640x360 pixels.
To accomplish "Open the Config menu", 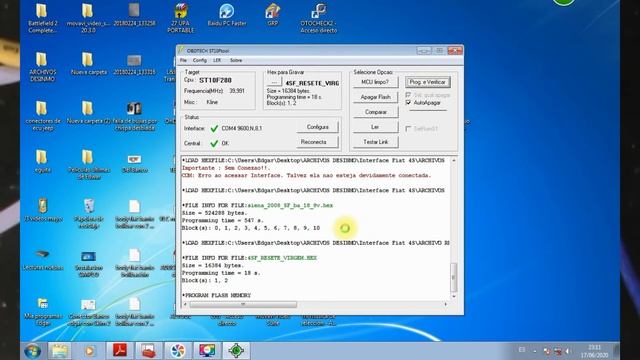I will [200, 60].
